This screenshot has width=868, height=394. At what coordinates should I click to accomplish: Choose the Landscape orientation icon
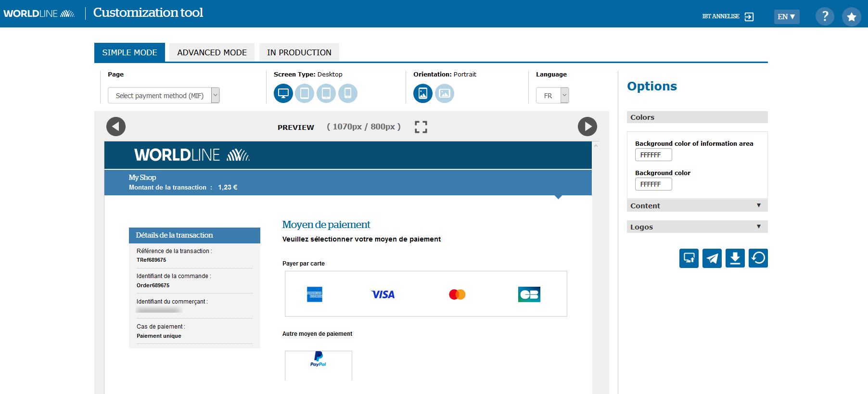(445, 93)
